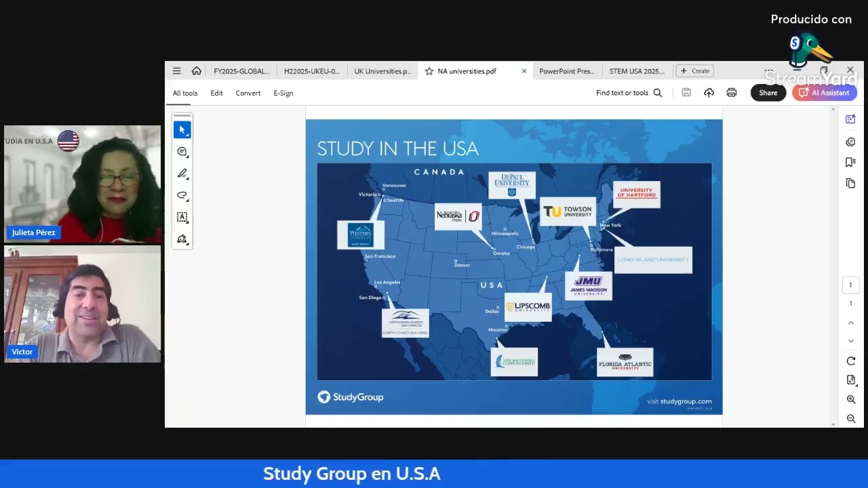This screenshot has width=868, height=488.
Task: Click the James Madison University logo
Action: (589, 285)
